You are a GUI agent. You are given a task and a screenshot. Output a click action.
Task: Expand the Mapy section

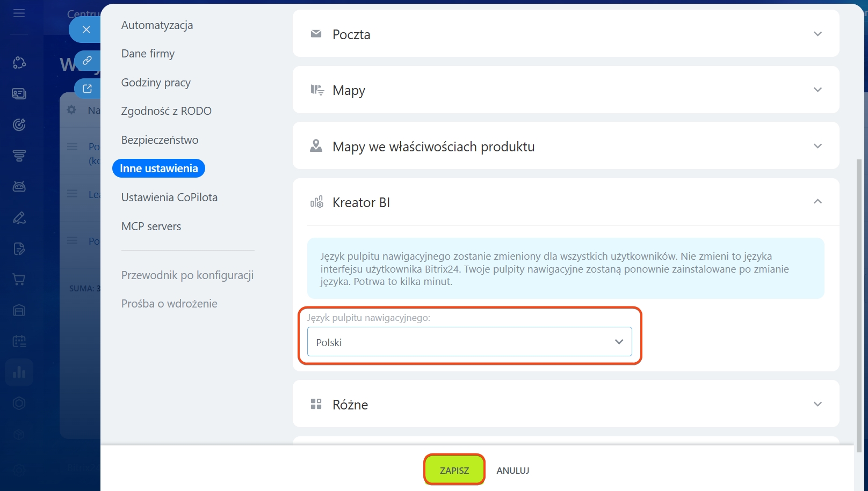818,90
